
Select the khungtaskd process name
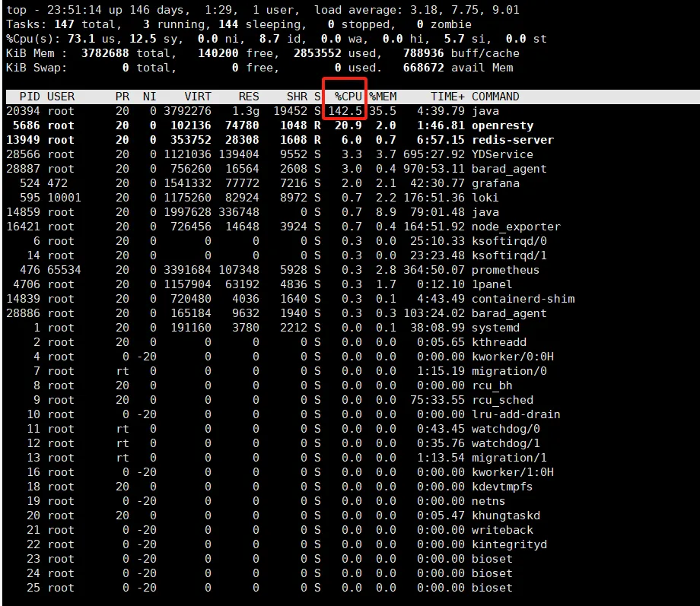(x=506, y=516)
